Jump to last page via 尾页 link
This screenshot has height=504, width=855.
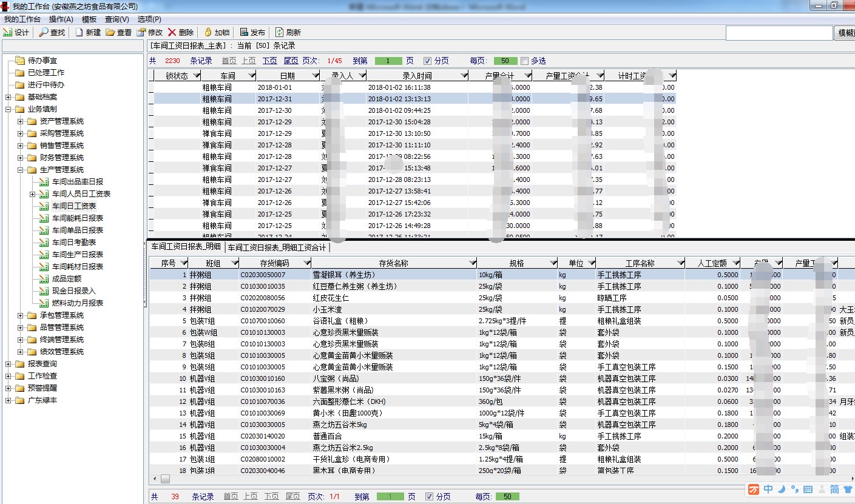pyautogui.click(x=291, y=61)
